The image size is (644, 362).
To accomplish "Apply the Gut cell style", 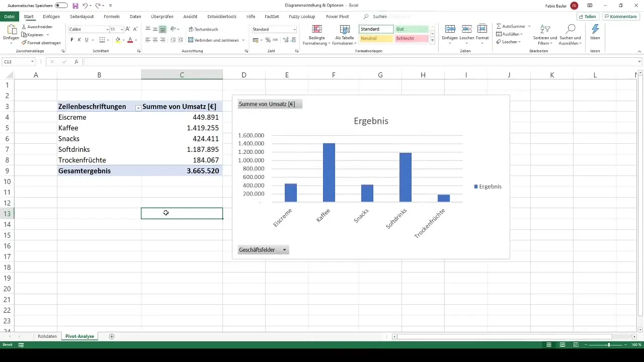I will coord(411,29).
